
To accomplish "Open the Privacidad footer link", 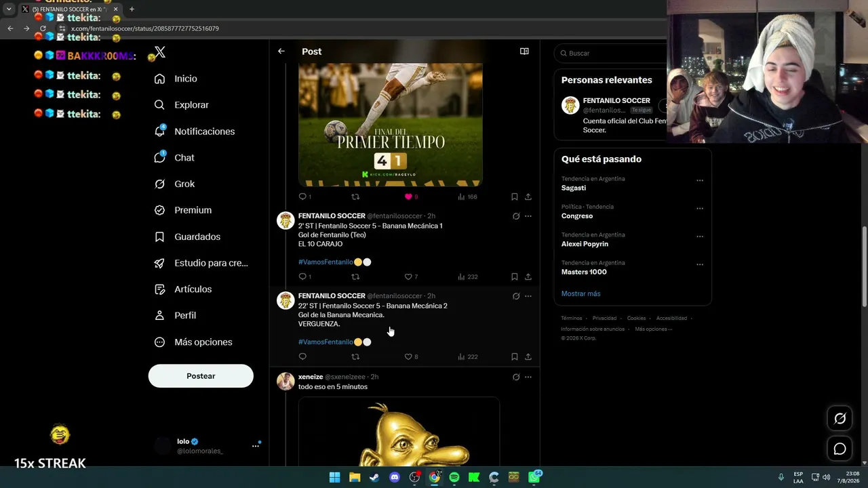I will (604, 319).
